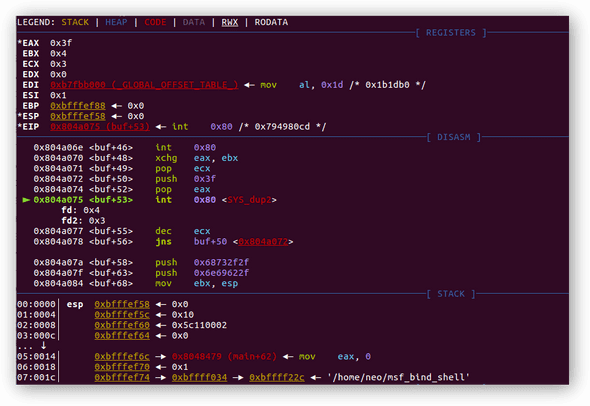
Task: Click the jns target address 0x804a072
Action: 263,242
